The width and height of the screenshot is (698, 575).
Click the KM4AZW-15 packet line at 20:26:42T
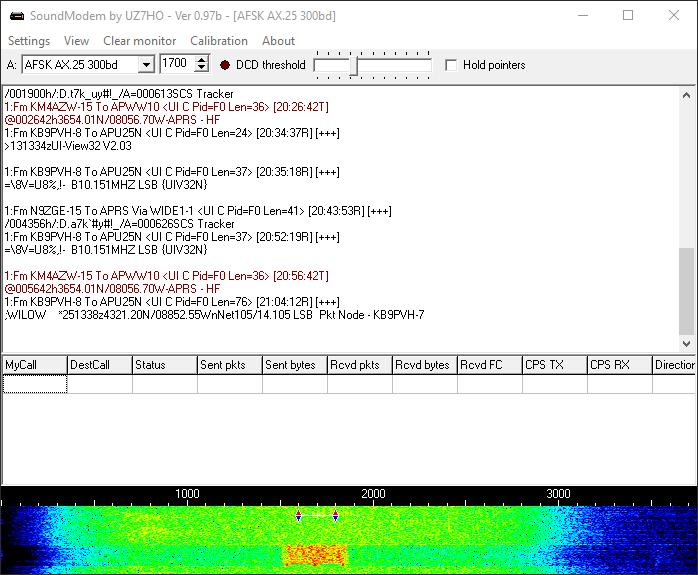(x=166, y=107)
